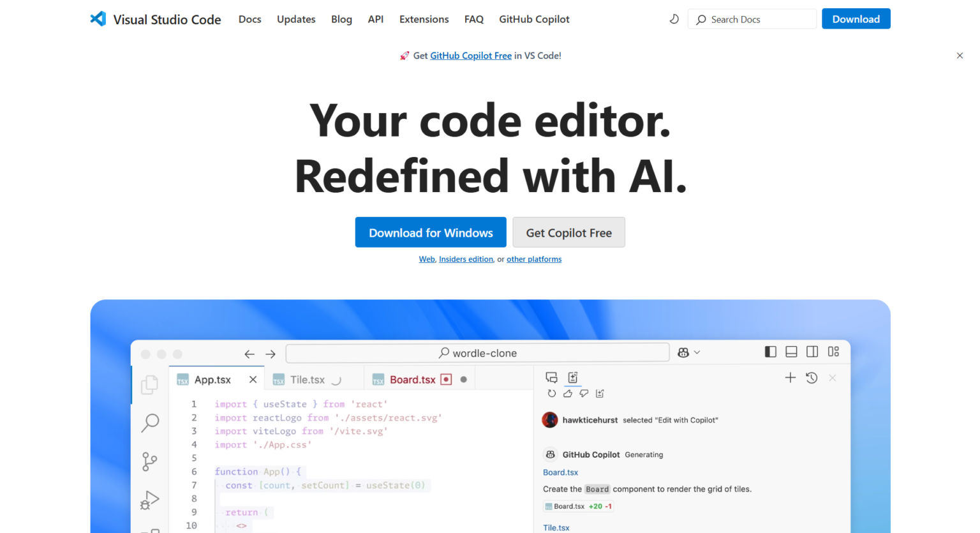Show Copilot chat history via clock icon
Image resolution: width=980 pixels, height=533 pixels.
pyautogui.click(x=811, y=378)
